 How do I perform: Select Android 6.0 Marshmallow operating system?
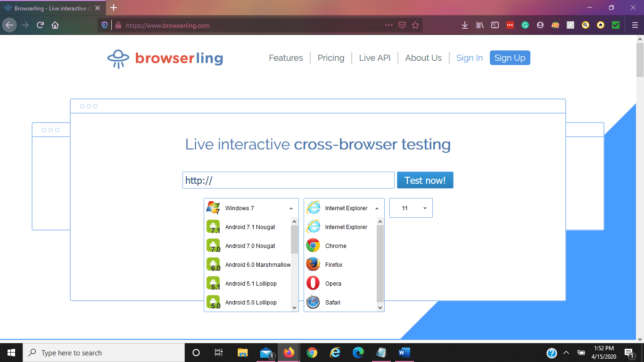click(257, 264)
